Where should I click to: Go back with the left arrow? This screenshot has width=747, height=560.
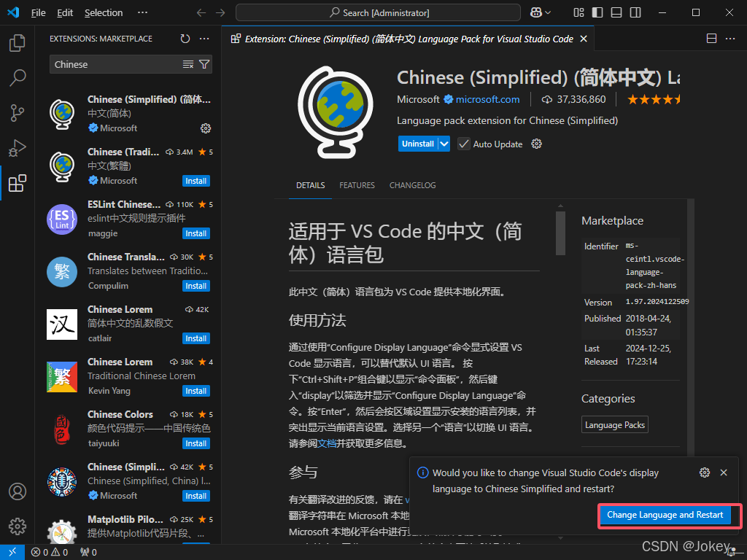[201, 13]
